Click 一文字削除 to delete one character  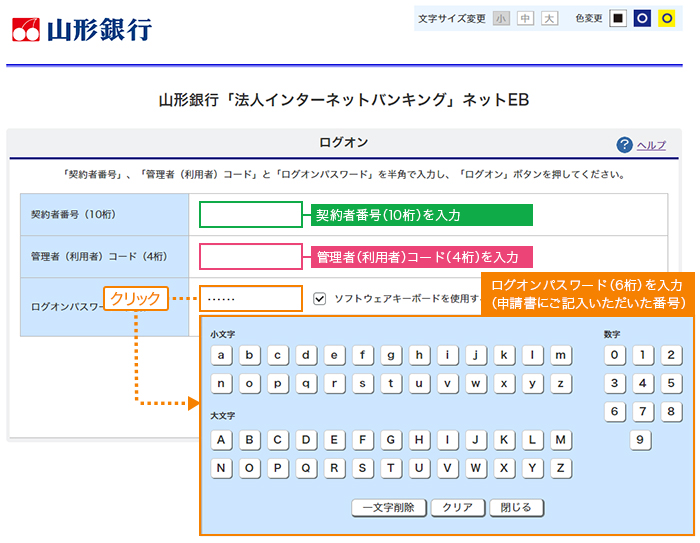click(x=389, y=508)
